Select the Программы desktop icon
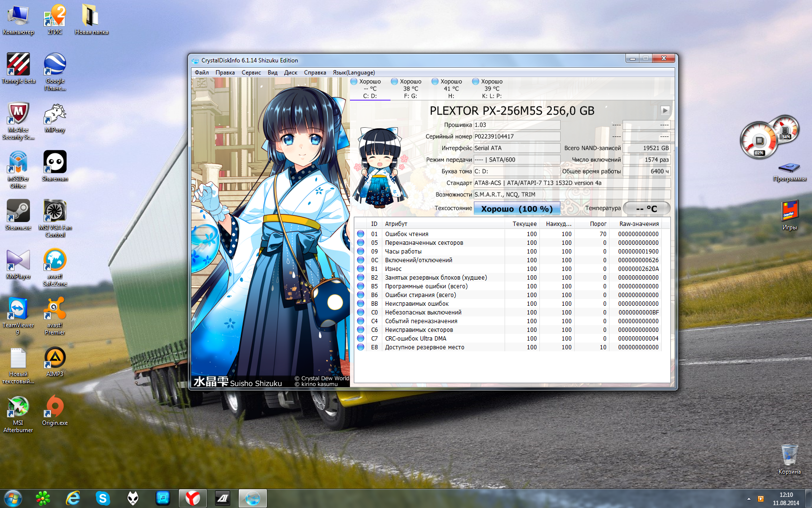Screen dimensions: 812x508 tap(790, 171)
